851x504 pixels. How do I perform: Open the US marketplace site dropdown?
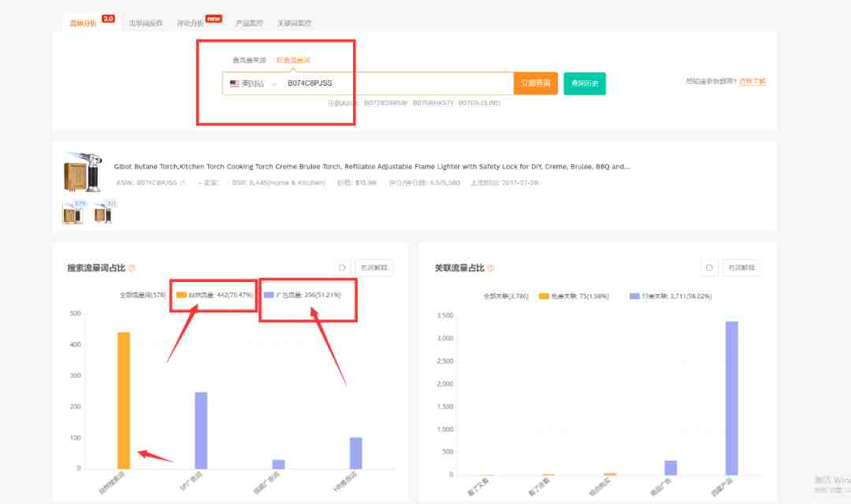coord(253,83)
